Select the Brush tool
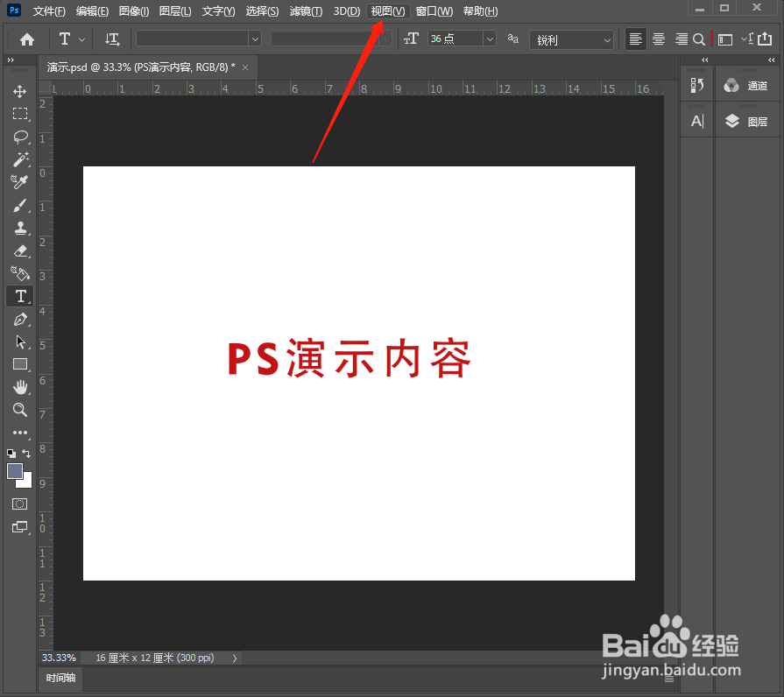Screen dimensions: 784x697 20,206
